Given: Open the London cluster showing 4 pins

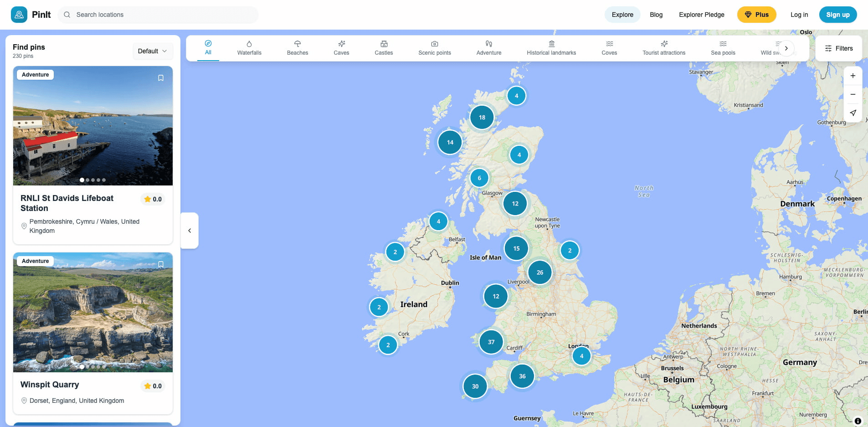Looking at the screenshot, I should 581,356.
